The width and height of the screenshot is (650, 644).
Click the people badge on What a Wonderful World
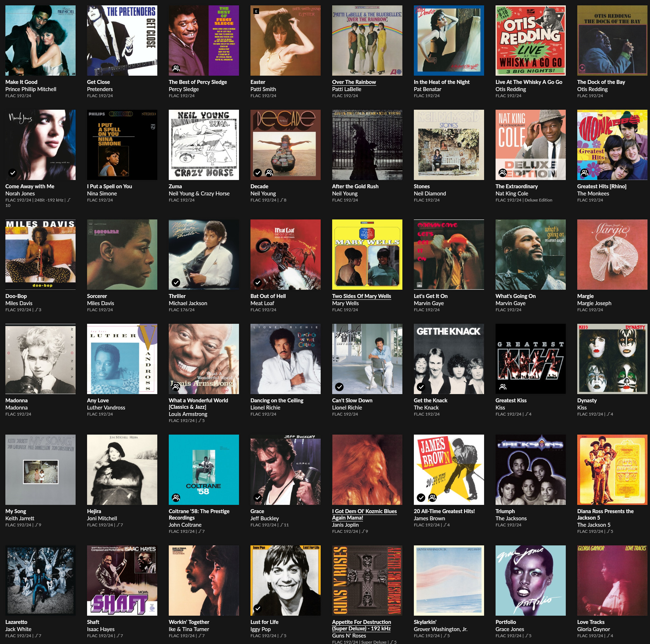coord(176,387)
